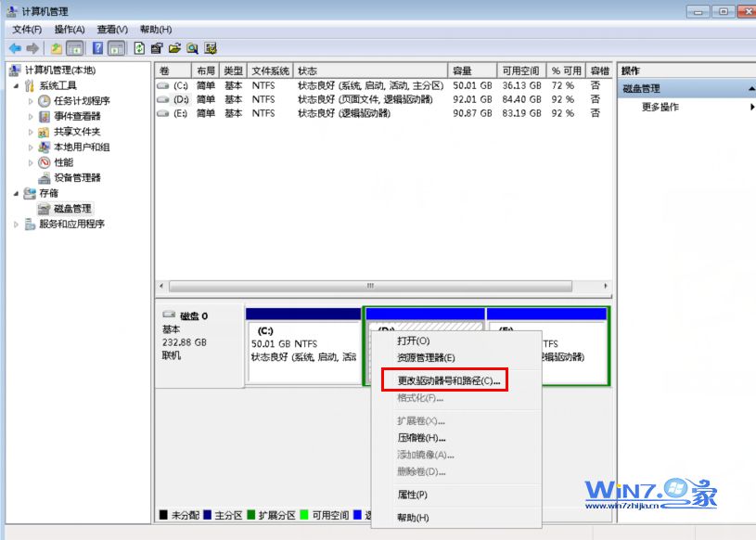
Task: Click the Refresh toolbar icon
Action: (x=140, y=48)
